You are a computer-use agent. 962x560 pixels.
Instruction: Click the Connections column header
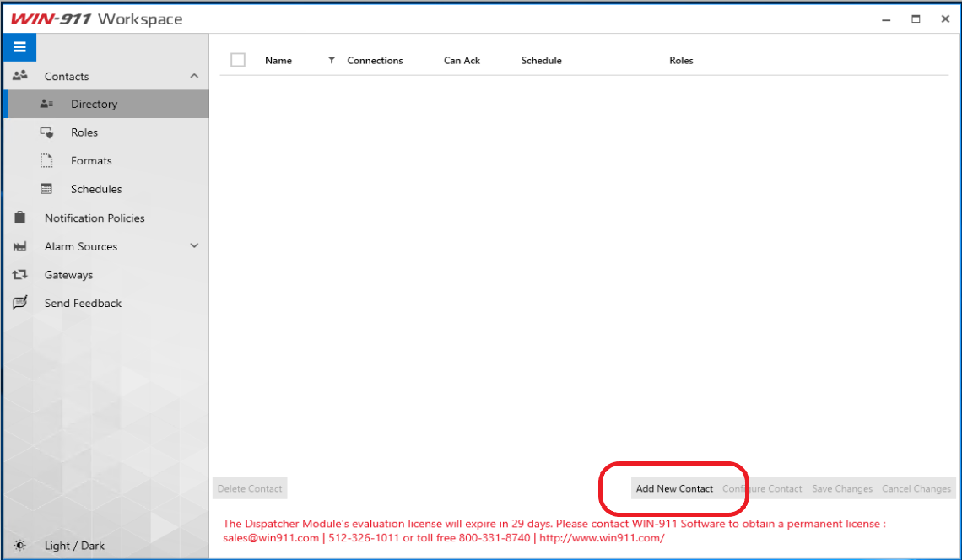pyautogui.click(x=375, y=60)
